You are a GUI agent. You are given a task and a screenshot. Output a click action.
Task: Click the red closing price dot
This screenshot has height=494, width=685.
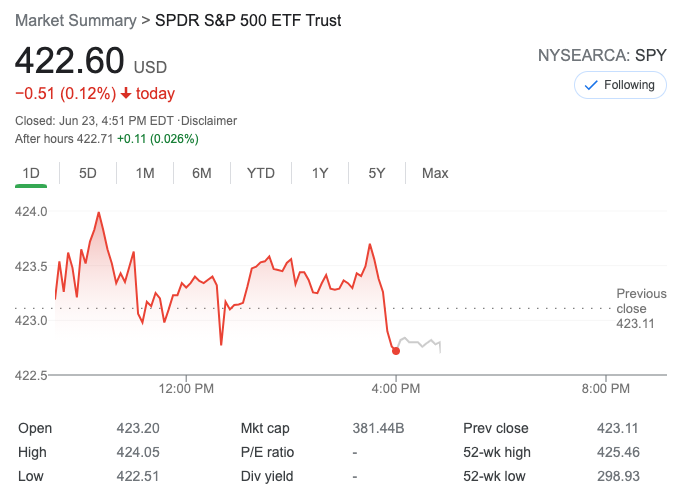coord(396,350)
